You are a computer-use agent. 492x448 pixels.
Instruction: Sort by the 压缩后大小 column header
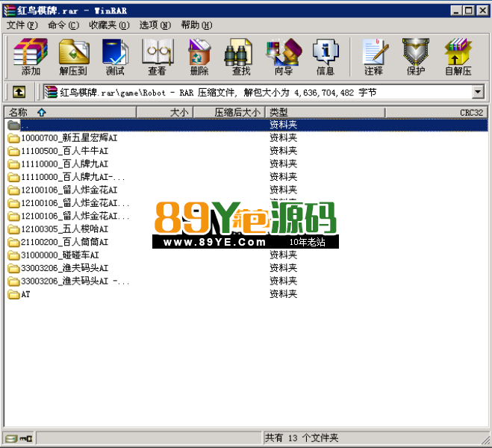pyautogui.click(x=229, y=112)
